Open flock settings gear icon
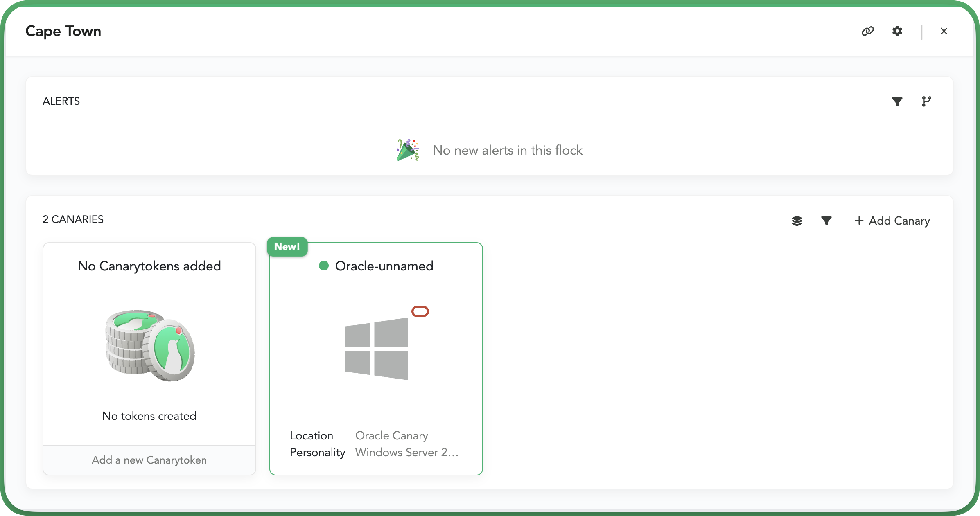980x516 pixels. tap(897, 31)
